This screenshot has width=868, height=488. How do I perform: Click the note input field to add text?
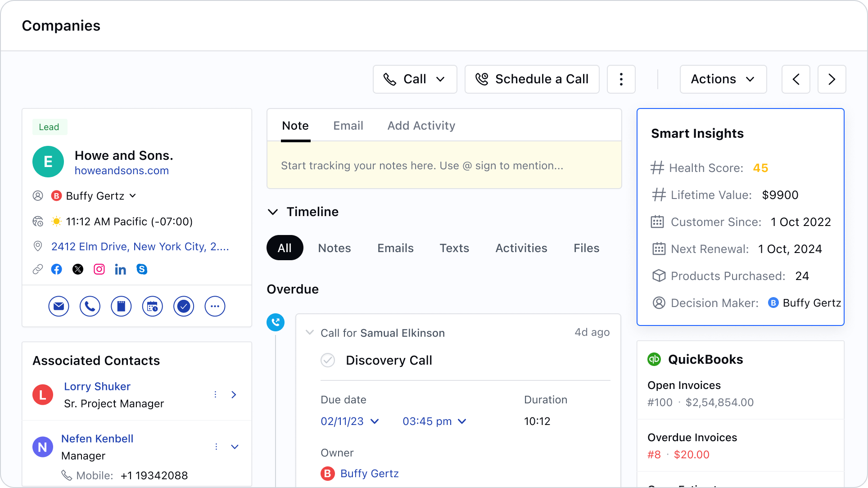pos(444,166)
